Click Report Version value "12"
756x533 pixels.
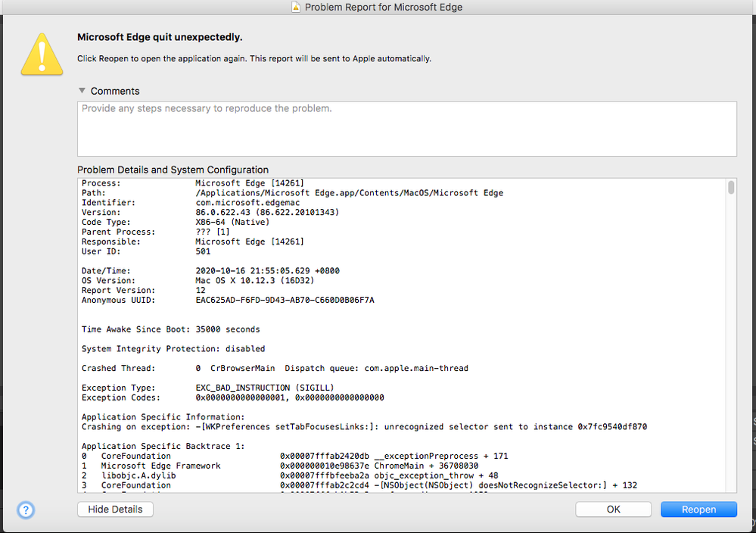pyautogui.click(x=201, y=291)
